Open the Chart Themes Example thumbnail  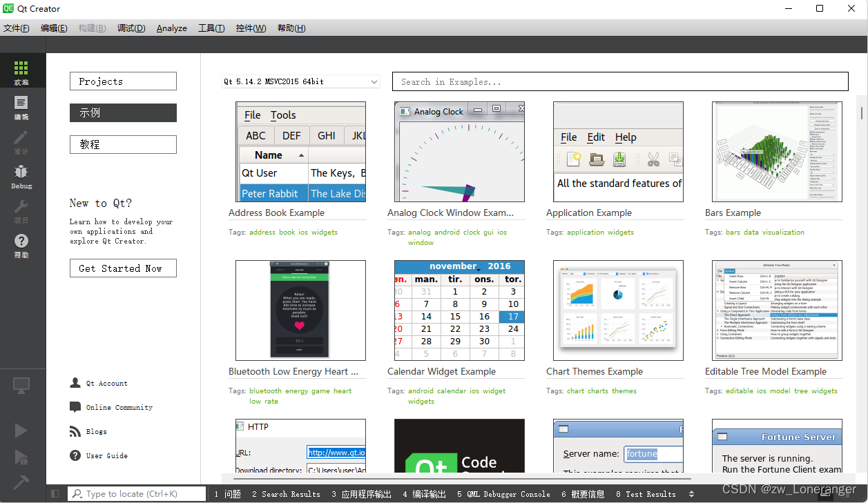[619, 310]
